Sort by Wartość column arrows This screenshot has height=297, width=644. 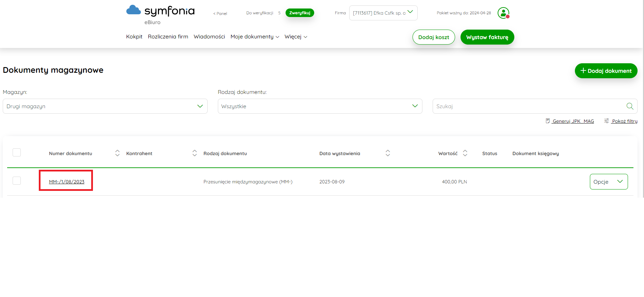tap(465, 153)
